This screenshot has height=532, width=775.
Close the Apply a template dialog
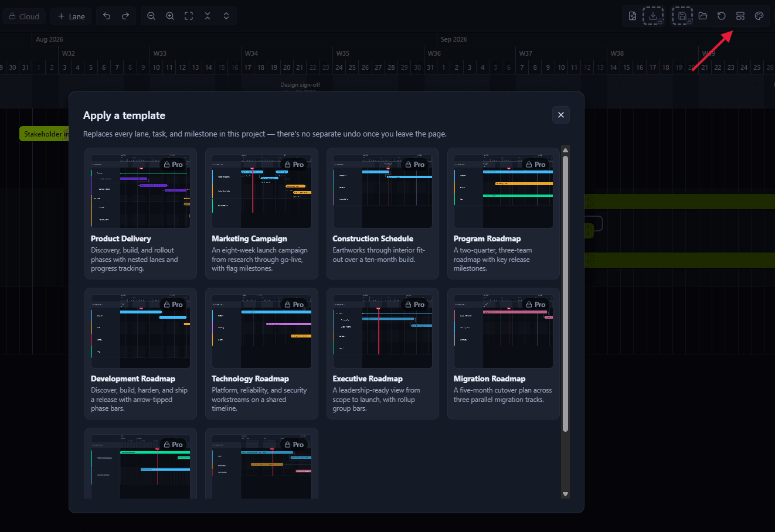[x=561, y=115]
